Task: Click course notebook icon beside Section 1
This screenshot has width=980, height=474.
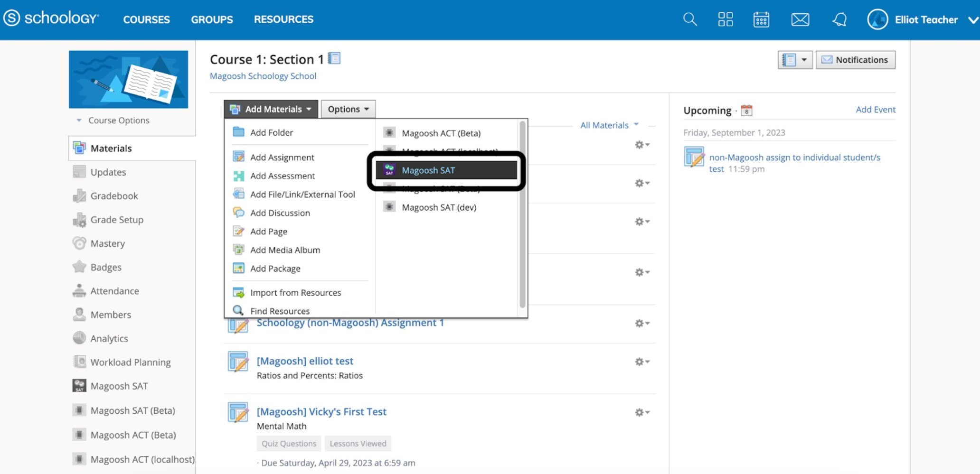Action: 334,58
